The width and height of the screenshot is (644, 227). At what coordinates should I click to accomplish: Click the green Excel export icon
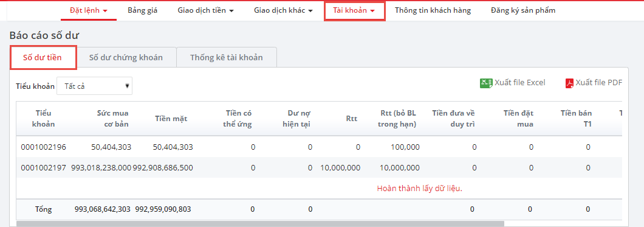pos(486,83)
